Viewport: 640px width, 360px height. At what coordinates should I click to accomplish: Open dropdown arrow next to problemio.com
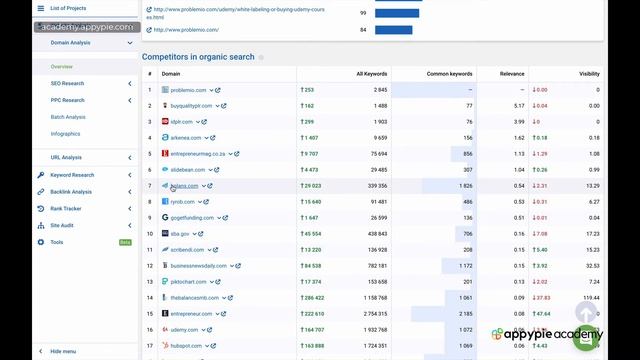click(x=211, y=90)
